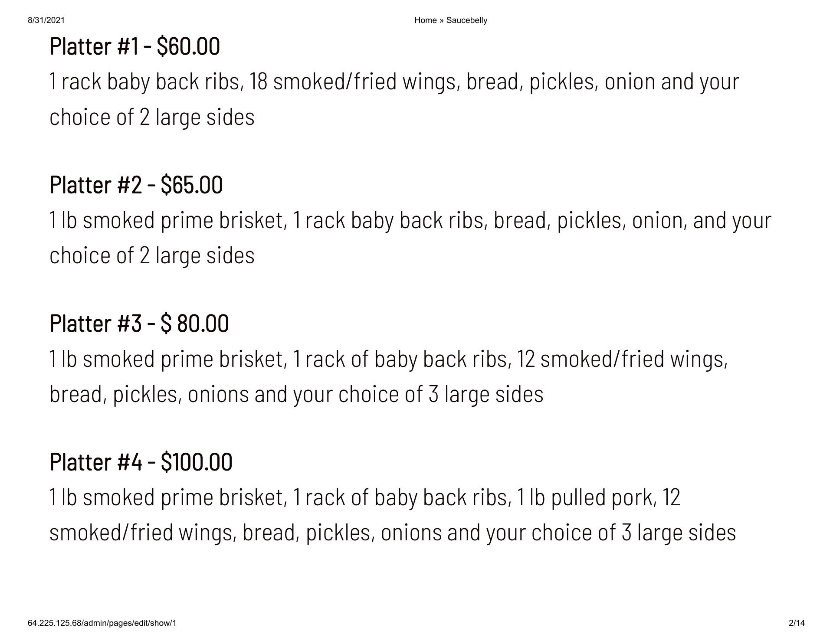
Task: Click the $65.00 price text
Action: pos(191,185)
